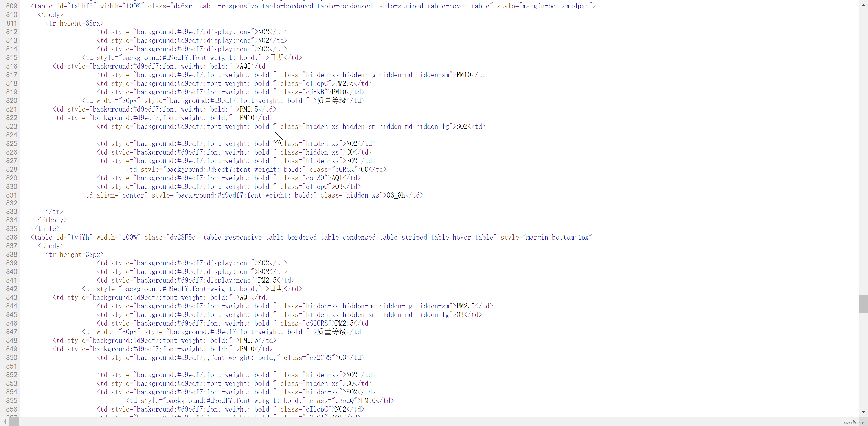868x426 pixels.
Task: Click the class "cEodQ" attribute on line 855
Action: point(344,401)
